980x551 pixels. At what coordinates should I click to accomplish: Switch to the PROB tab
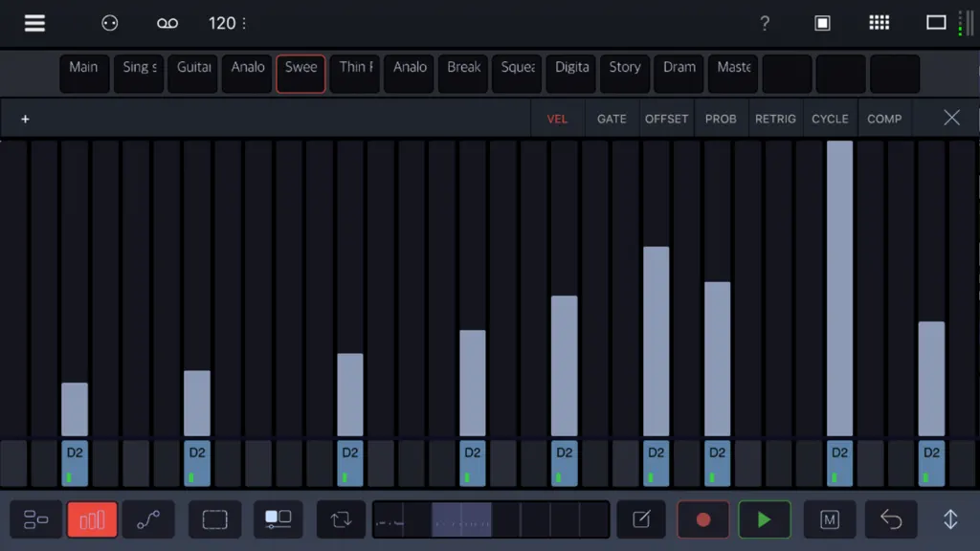[x=721, y=119]
